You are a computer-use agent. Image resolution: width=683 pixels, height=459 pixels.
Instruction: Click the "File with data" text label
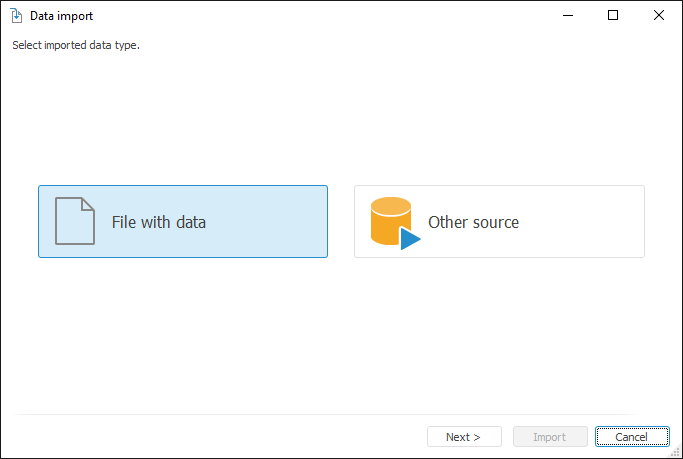(158, 222)
